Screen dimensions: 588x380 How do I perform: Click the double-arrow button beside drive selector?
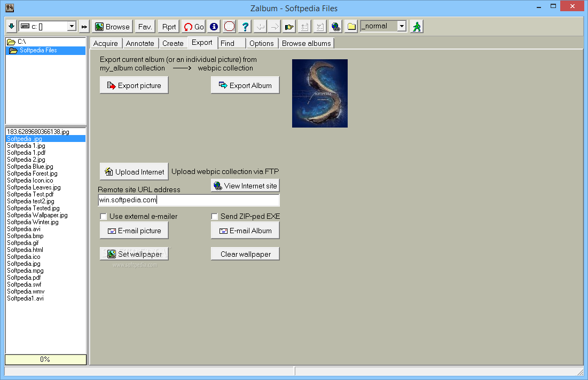(84, 27)
